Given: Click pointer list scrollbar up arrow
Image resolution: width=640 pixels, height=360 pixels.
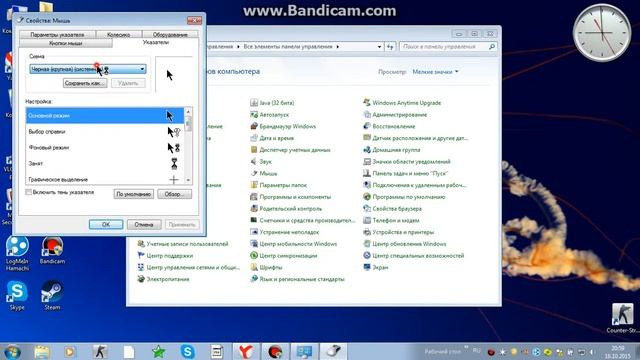Looking at the screenshot, I should pos(188,112).
